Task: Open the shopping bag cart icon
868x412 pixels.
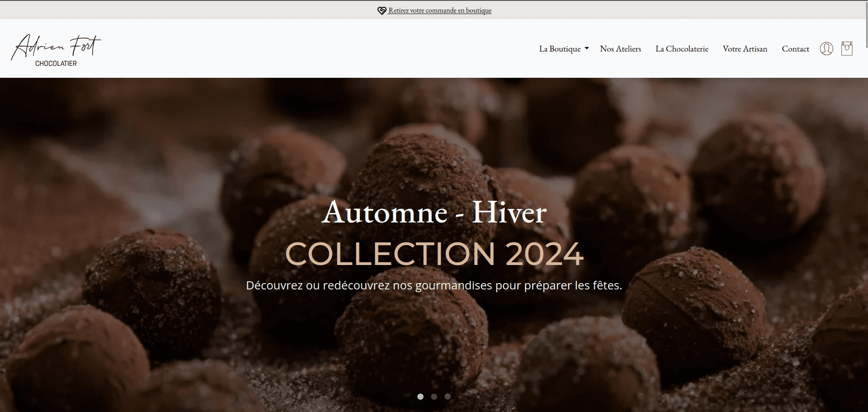Action: pyautogui.click(x=847, y=48)
